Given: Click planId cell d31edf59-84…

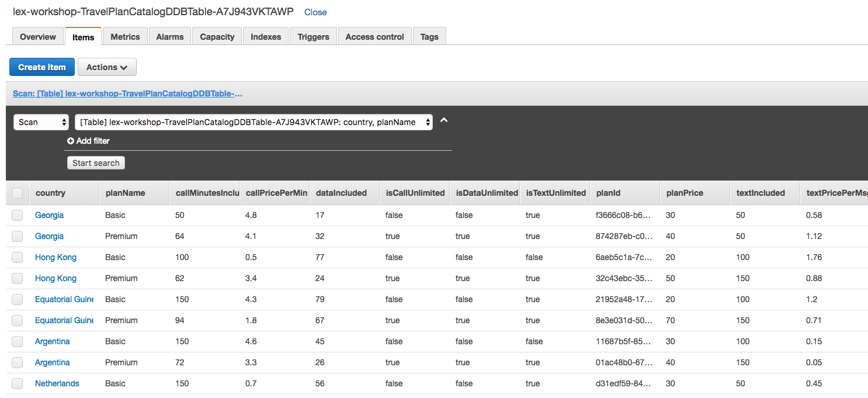Looking at the screenshot, I should pos(623,383).
